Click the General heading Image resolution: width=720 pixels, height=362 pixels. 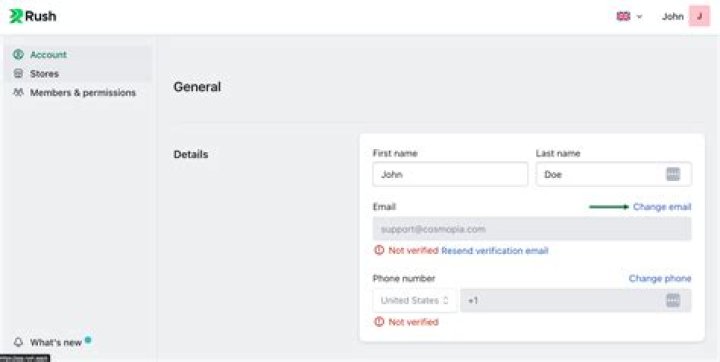pos(197,87)
